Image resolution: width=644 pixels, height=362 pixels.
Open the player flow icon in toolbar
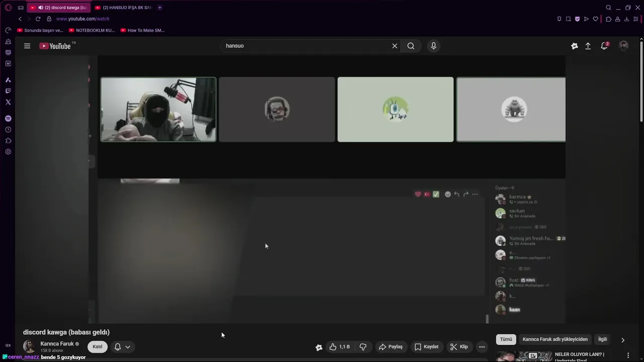click(x=586, y=19)
